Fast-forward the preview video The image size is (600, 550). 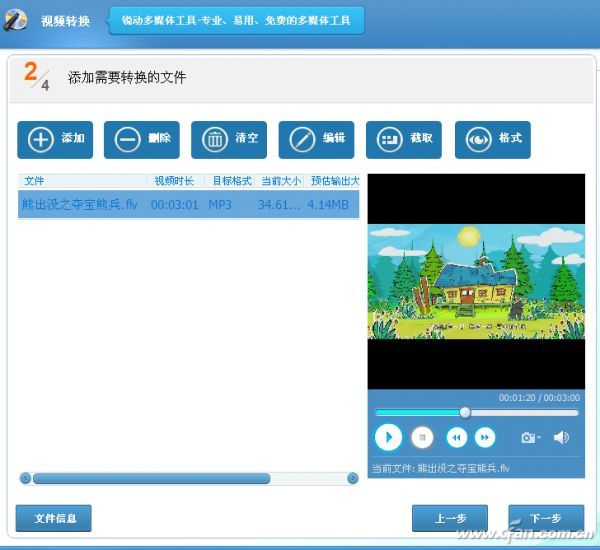click(485, 437)
